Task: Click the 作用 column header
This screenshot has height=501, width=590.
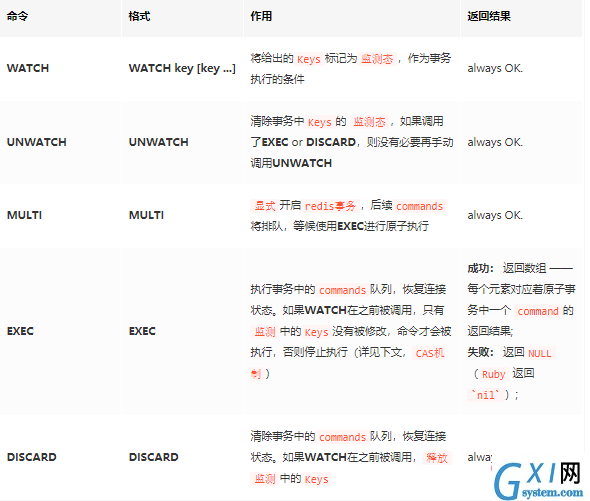Action: coord(261,16)
